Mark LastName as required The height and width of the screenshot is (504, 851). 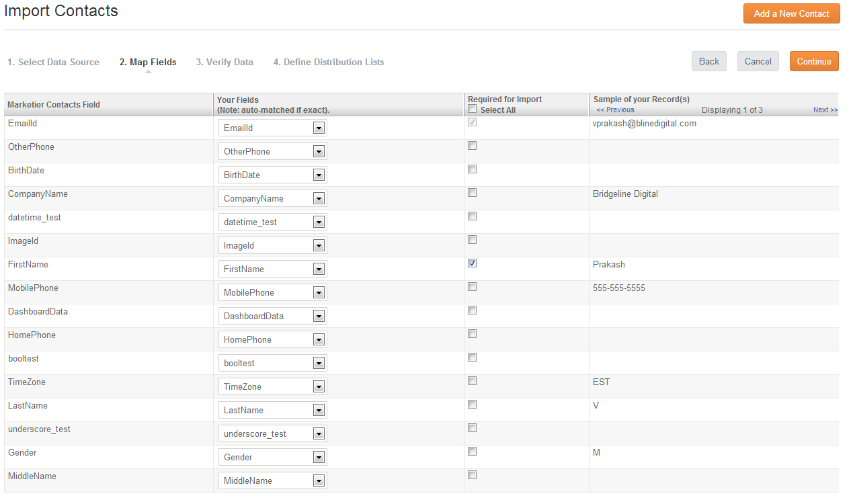pos(473,405)
